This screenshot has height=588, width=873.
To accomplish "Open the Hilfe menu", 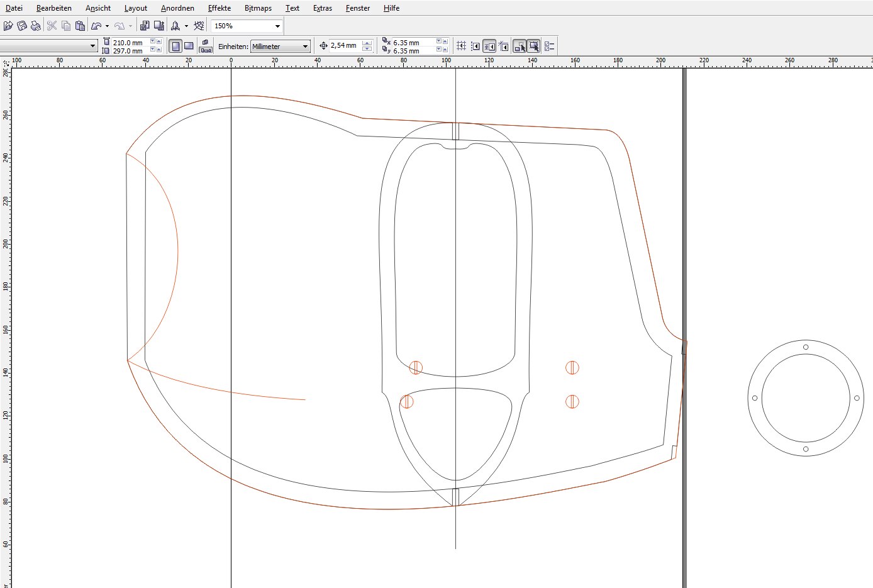I will [391, 8].
